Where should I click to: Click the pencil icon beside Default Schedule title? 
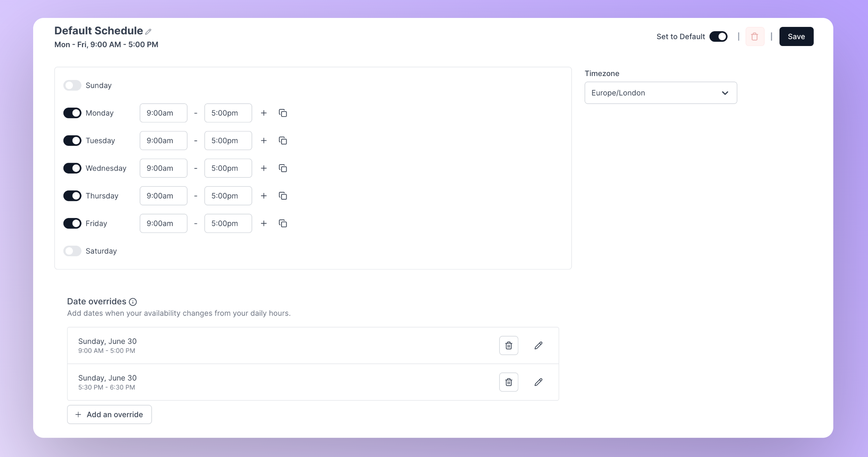(x=148, y=32)
